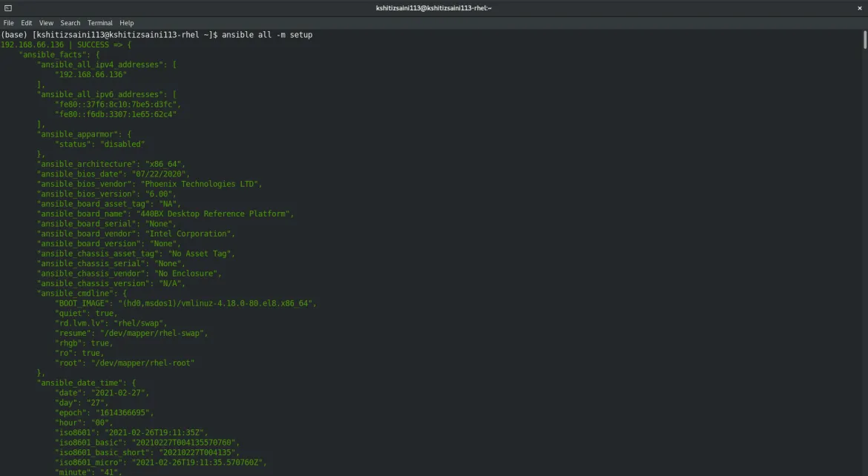Open the Search menu

pos(70,23)
